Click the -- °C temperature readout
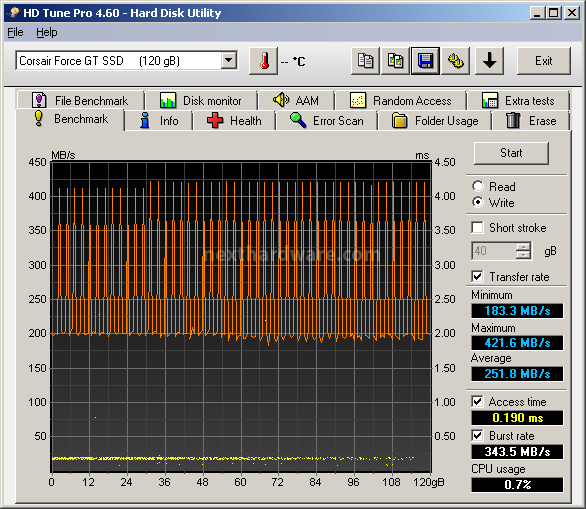Image resolution: width=586 pixels, height=509 pixels. 293,61
